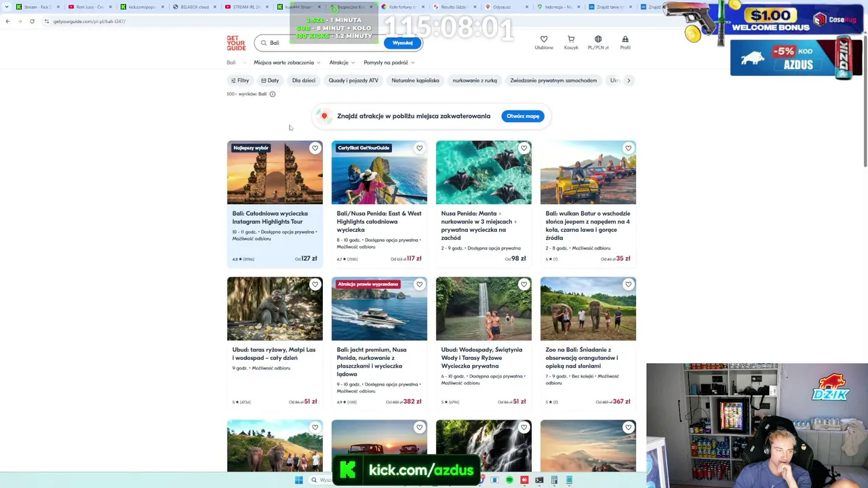Screen dimensions: 868x488
Task: Open the Ubud monkey forest thumbnail
Action: click(x=275, y=308)
